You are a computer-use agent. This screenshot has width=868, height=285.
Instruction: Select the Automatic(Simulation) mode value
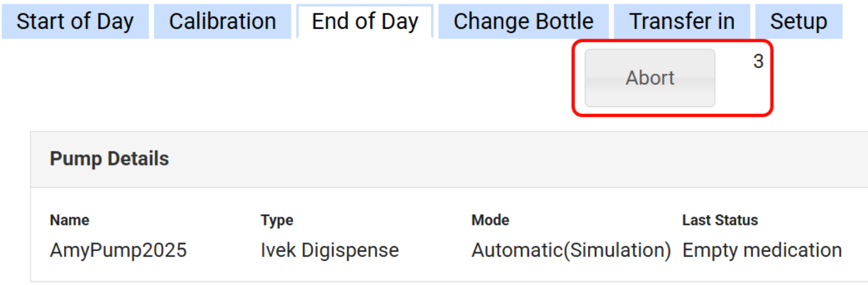571,250
